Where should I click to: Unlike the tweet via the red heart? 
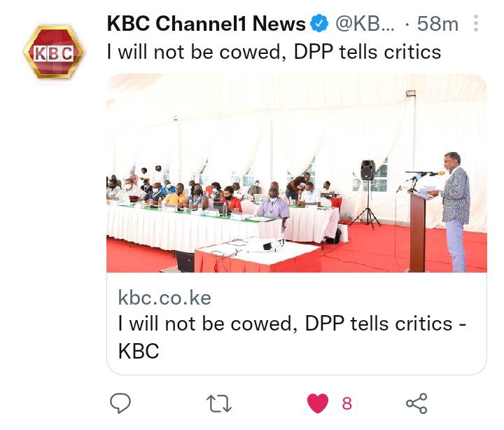(x=318, y=403)
